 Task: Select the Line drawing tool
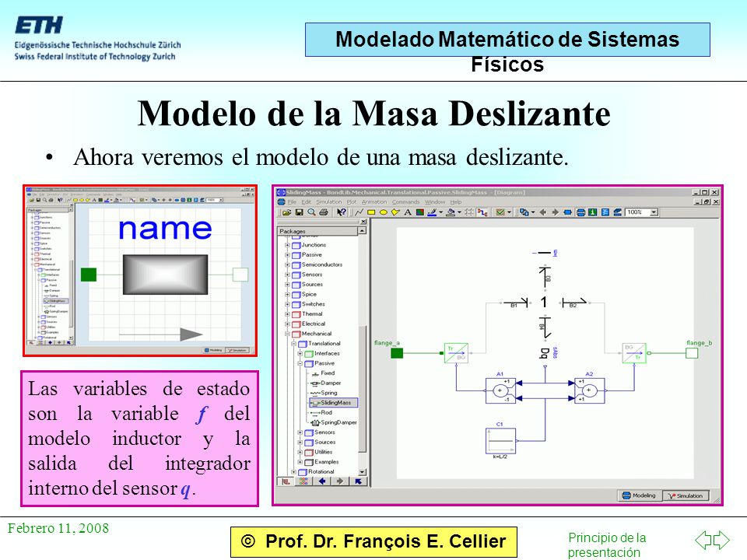tap(359, 212)
